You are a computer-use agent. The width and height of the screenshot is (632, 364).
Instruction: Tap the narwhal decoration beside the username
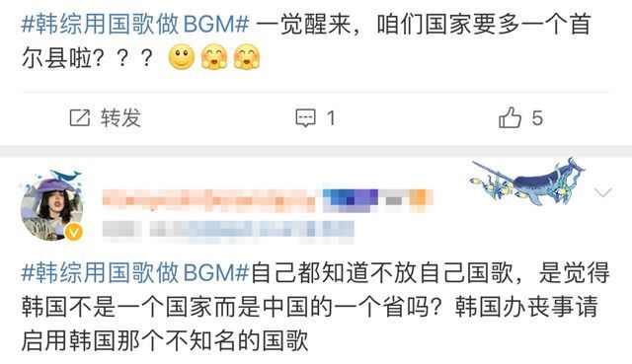pos(527,182)
